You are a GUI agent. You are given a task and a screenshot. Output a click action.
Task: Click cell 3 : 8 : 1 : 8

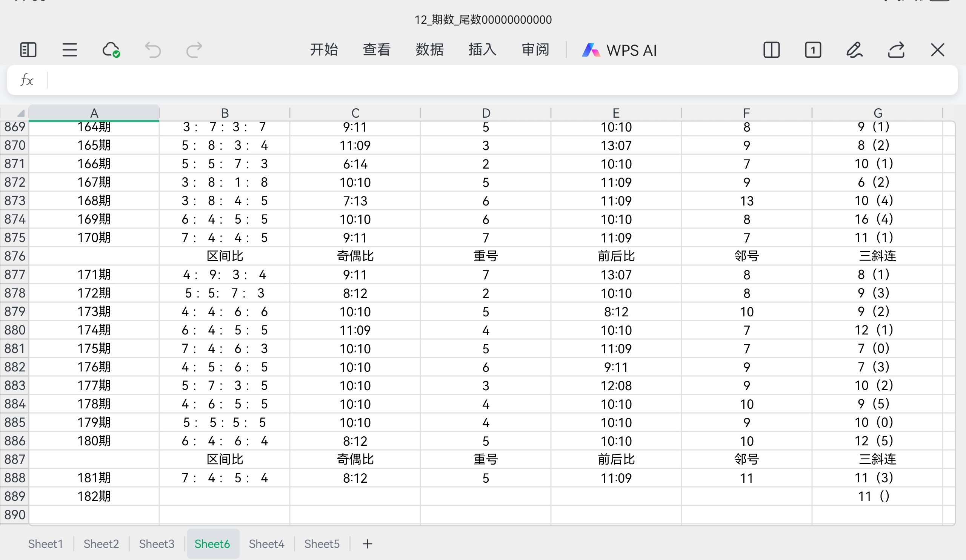(225, 182)
